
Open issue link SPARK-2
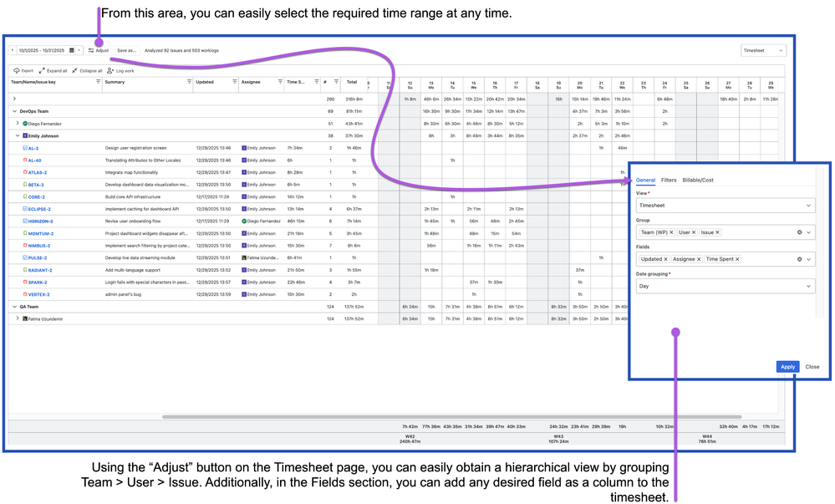click(x=38, y=283)
